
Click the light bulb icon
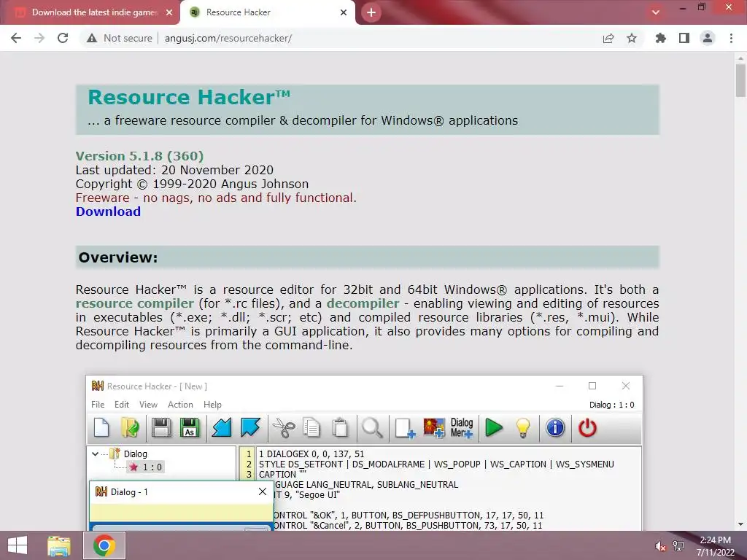pyautogui.click(x=523, y=427)
